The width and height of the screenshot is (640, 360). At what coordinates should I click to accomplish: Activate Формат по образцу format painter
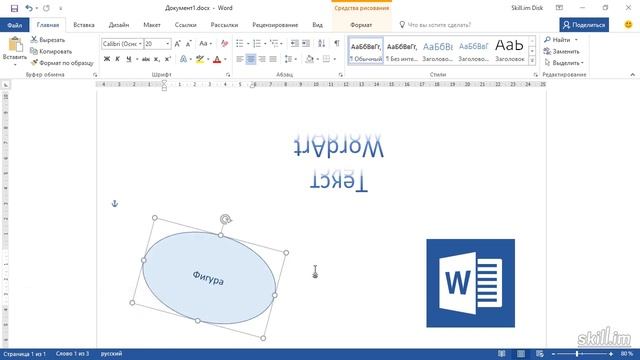[62, 63]
